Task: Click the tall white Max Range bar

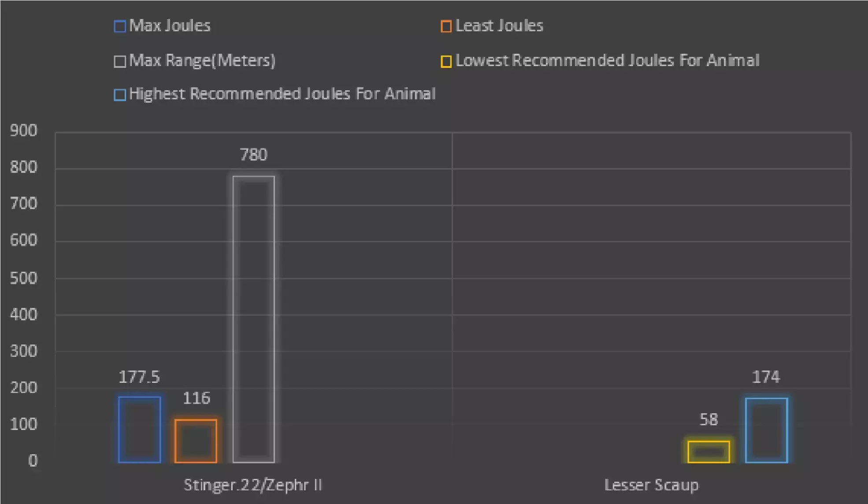Action: [x=254, y=319]
